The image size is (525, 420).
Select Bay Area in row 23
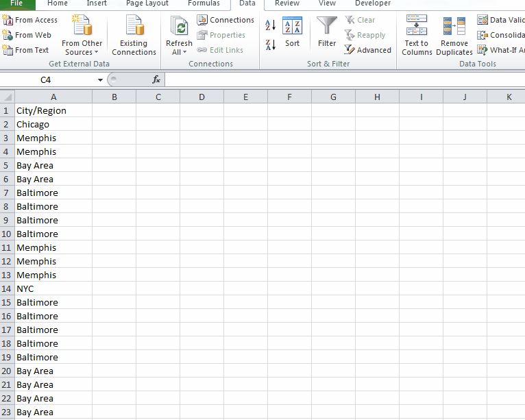click(53, 412)
